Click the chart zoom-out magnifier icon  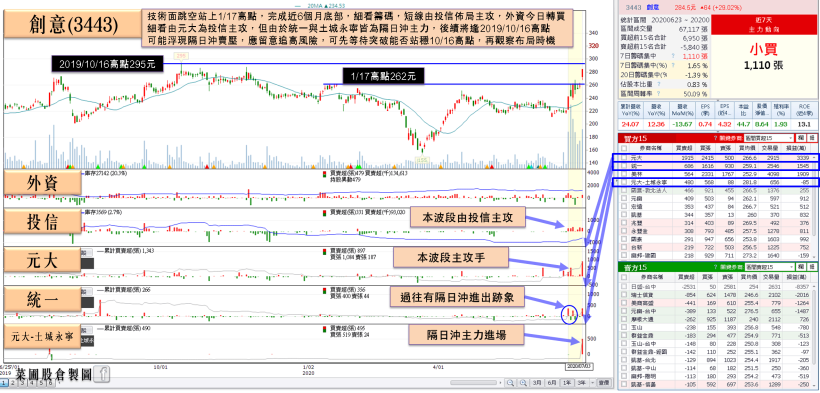click(510, 383)
